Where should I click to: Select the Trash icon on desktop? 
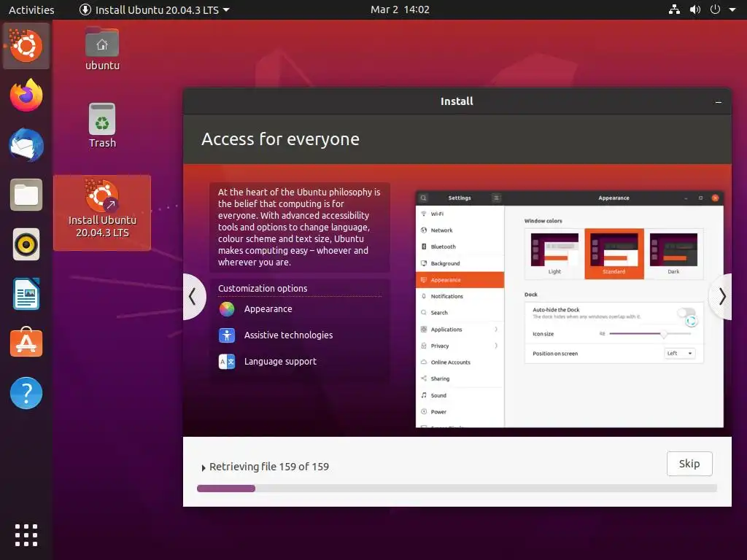point(102,125)
